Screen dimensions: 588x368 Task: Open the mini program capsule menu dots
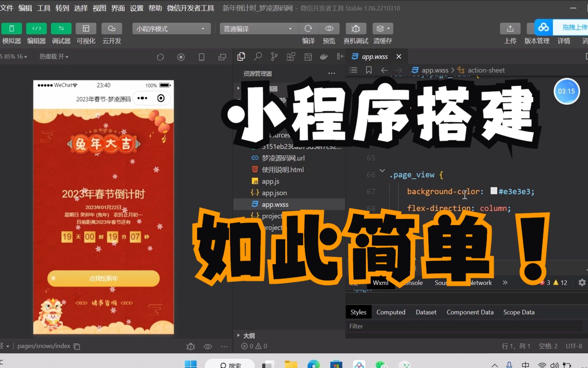coord(142,98)
